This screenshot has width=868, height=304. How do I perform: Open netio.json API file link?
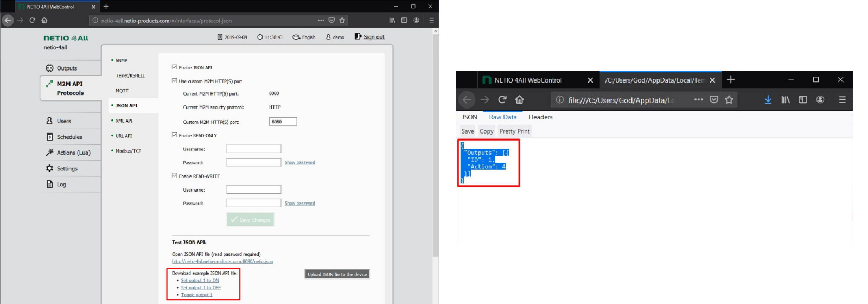[222, 262]
